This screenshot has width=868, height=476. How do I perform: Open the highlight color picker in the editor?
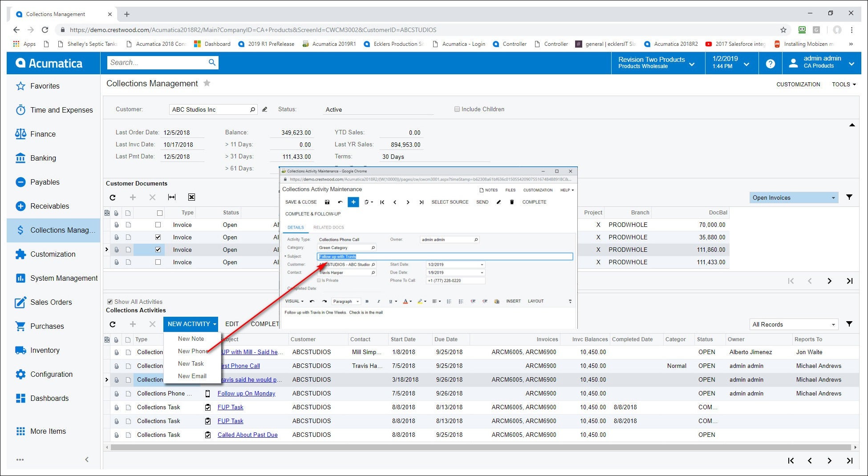(x=422, y=301)
